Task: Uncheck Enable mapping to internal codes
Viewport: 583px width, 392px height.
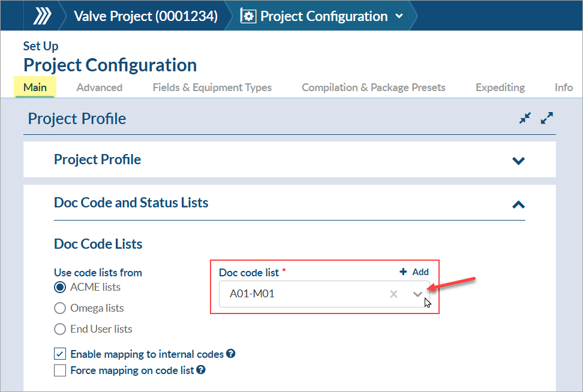Action: (60, 354)
